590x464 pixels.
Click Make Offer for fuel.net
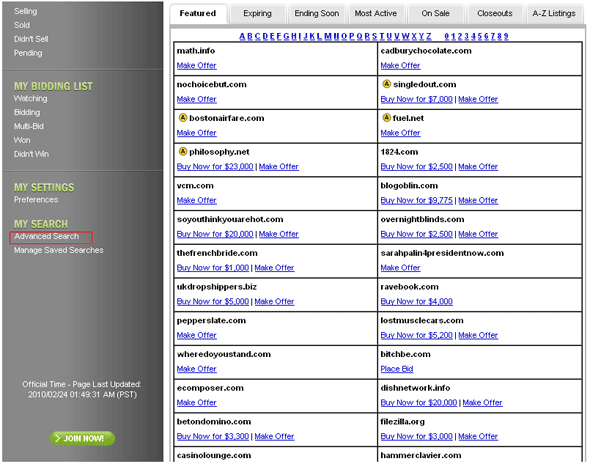click(400, 133)
